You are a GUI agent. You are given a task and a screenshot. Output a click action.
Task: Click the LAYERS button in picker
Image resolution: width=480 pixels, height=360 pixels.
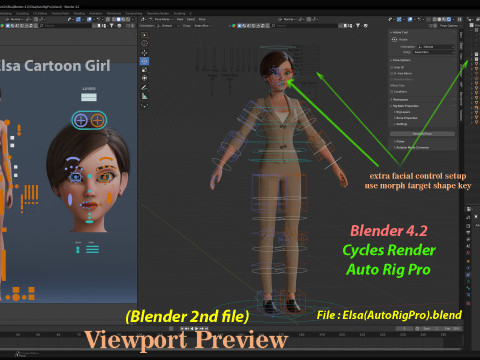tap(89, 97)
